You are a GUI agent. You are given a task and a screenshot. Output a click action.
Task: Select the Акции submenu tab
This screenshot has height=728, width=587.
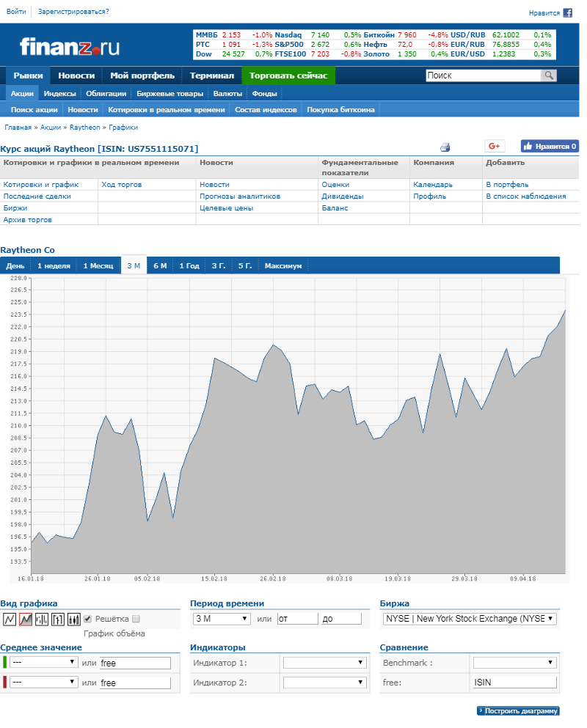(x=22, y=93)
